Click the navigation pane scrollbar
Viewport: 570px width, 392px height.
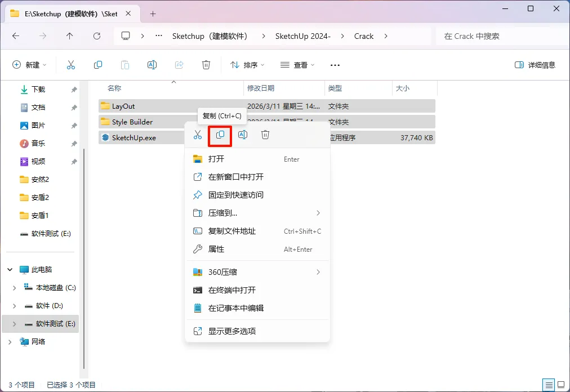(x=84, y=258)
